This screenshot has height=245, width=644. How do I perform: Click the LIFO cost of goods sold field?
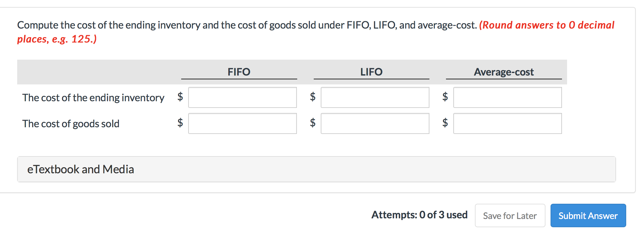[375, 123]
